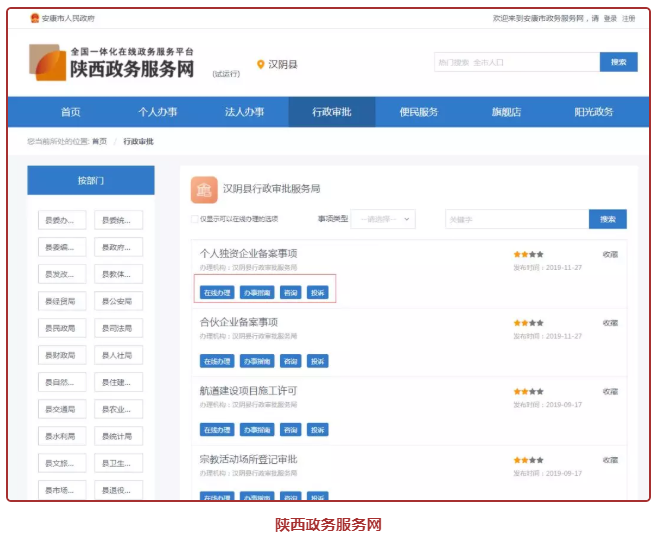This screenshot has width=661, height=538.
Task: Click the 注册 link at top right
Action: tap(629, 19)
